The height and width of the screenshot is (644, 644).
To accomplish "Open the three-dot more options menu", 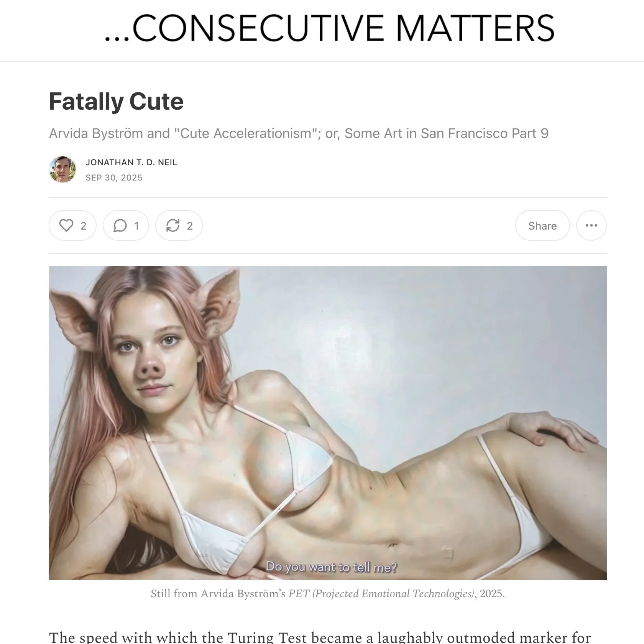I will coord(591,225).
